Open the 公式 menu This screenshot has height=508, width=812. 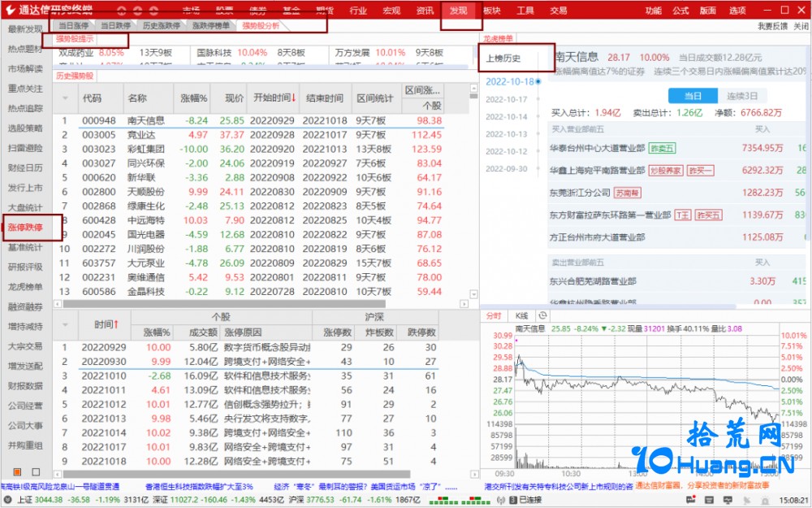(680, 11)
